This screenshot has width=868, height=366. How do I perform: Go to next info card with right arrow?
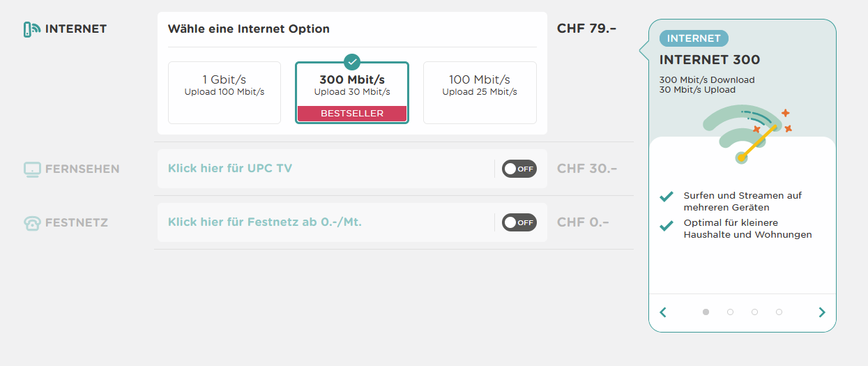coord(822,312)
